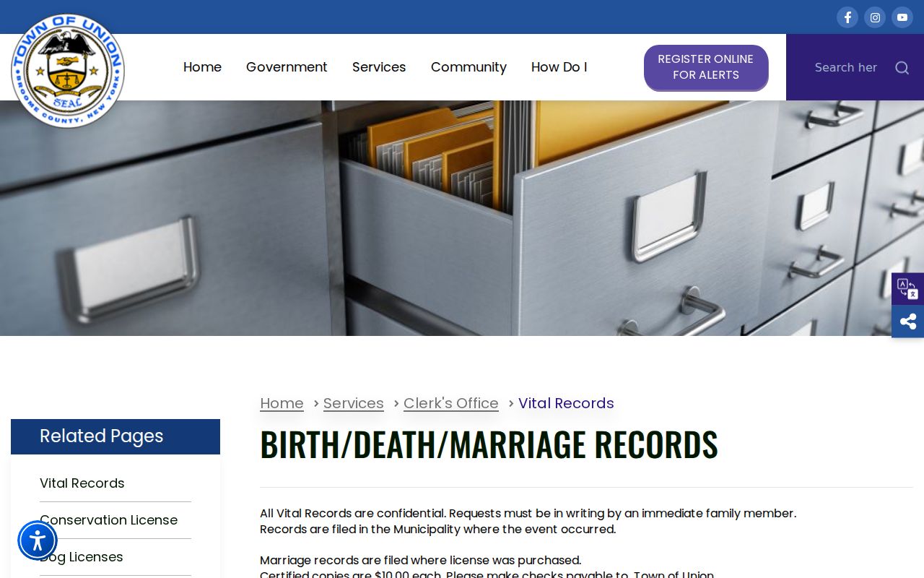Open the How Do I menu

point(559,67)
